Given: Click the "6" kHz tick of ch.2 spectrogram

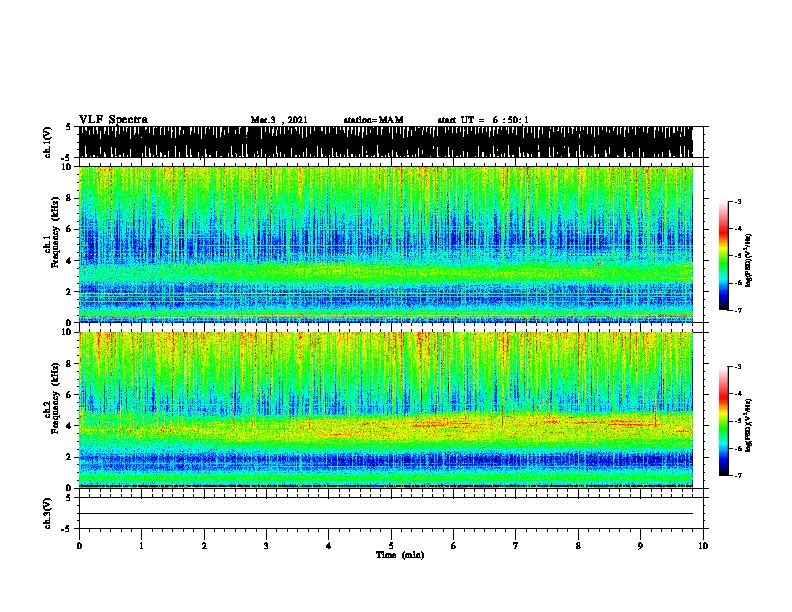Looking at the screenshot, I should (70, 395).
